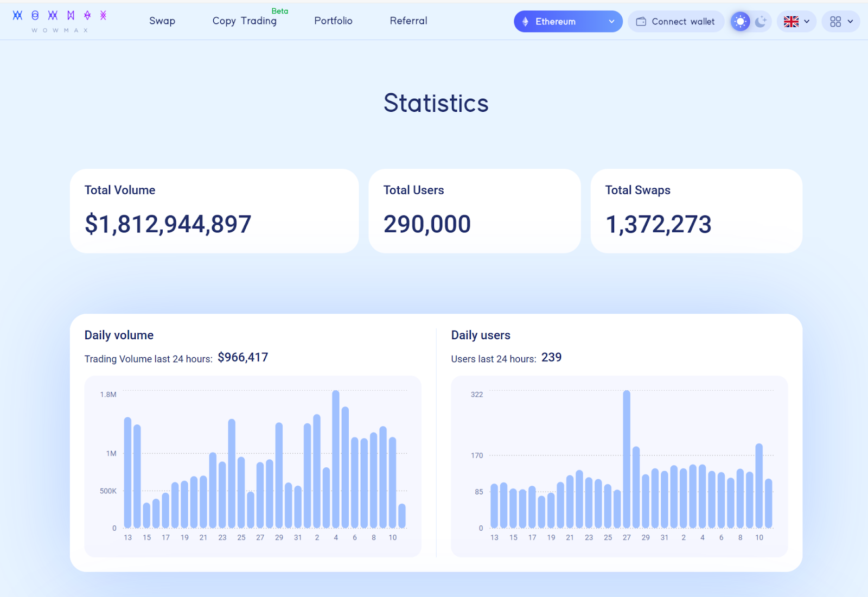Image resolution: width=868 pixels, height=597 pixels.
Task: Click the UK flag language icon
Action: tap(791, 22)
